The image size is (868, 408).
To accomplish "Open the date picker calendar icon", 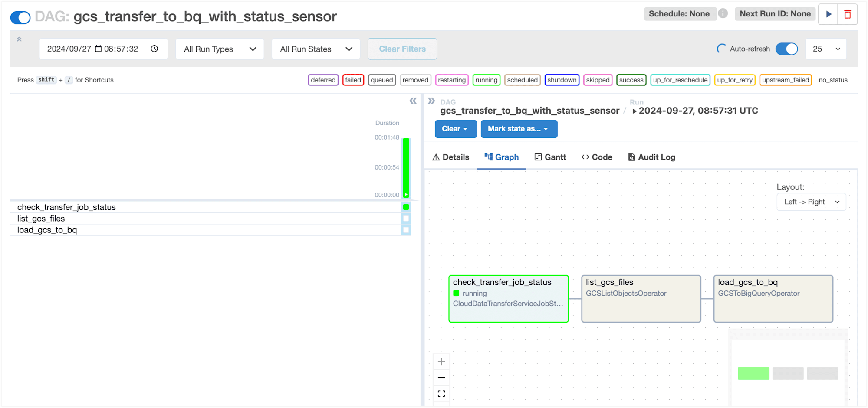I will [x=99, y=49].
